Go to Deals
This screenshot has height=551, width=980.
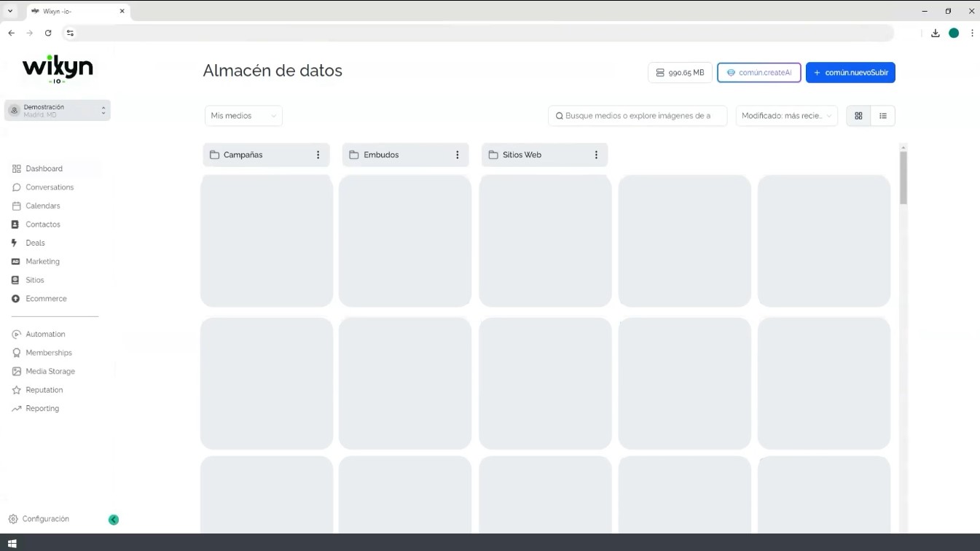point(35,243)
